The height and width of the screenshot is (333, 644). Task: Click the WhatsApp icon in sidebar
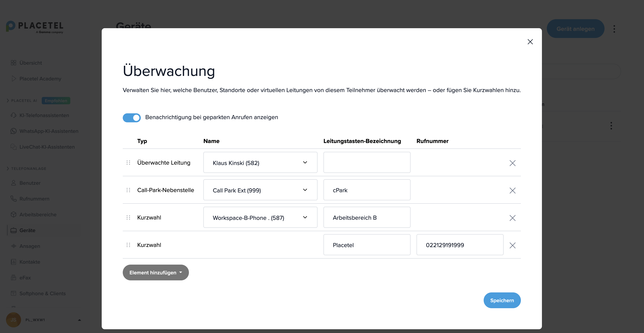pos(14,131)
